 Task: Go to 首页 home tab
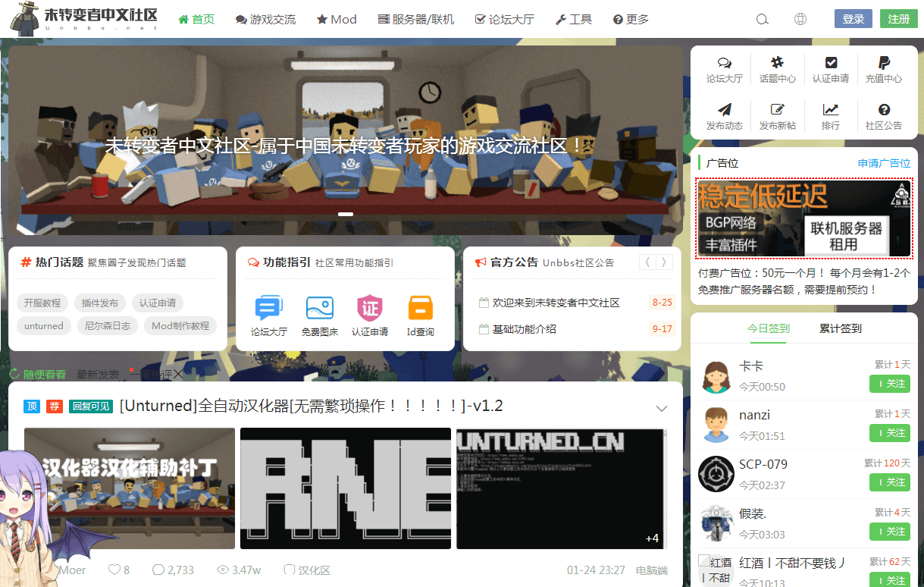196,19
